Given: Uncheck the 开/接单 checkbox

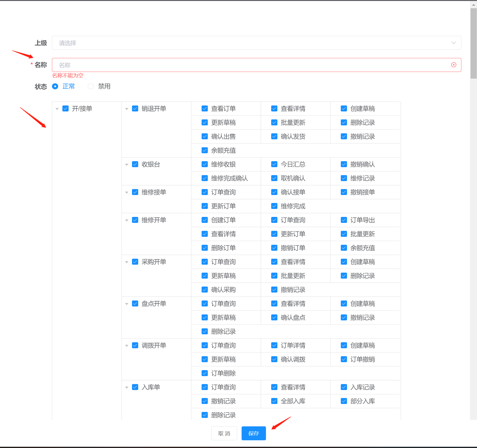Looking at the screenshot, I should tap(66, 108).
